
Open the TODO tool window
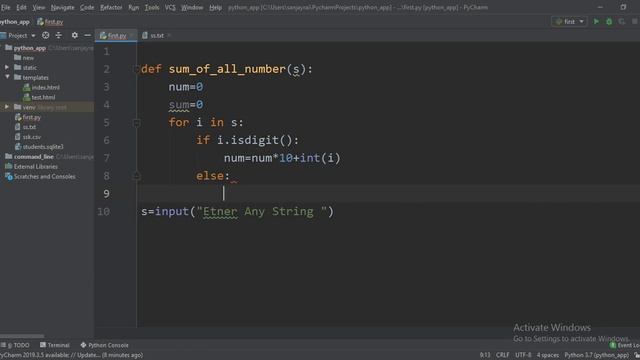coord(16,345)
